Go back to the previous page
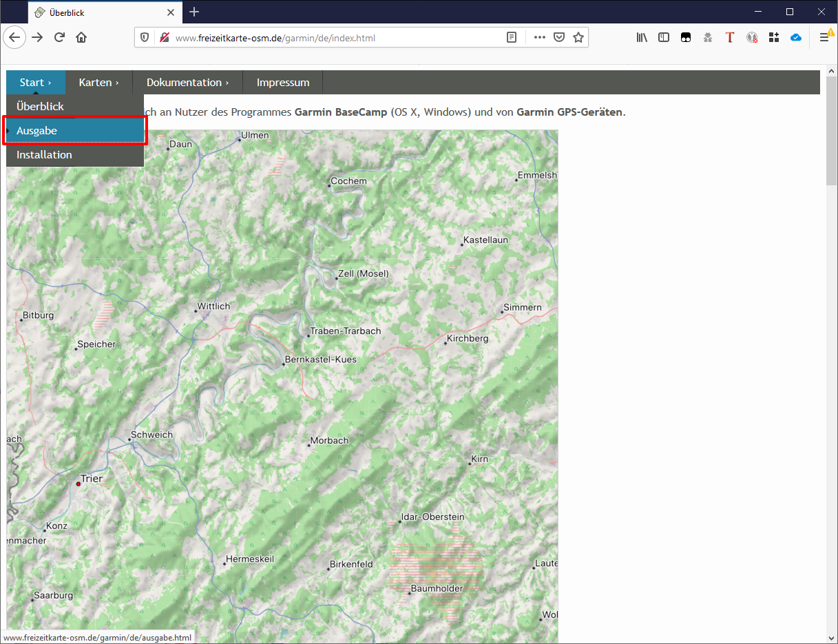 tap(14, 37)
